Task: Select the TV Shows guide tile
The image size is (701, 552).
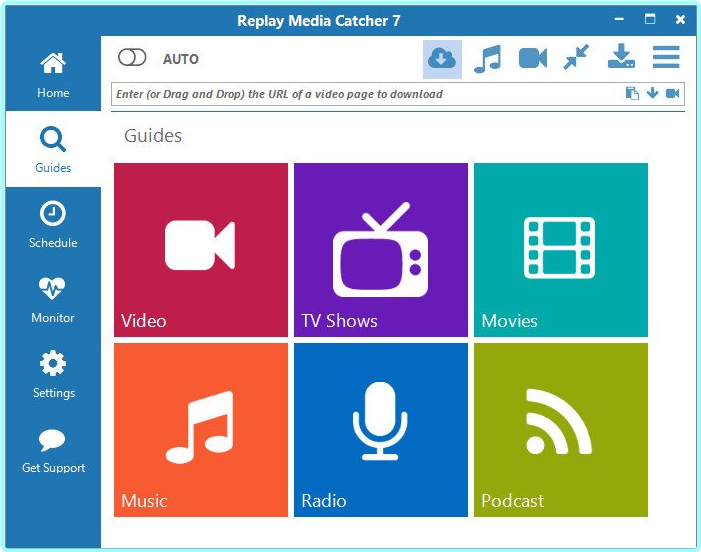Action: click(381, 250)
